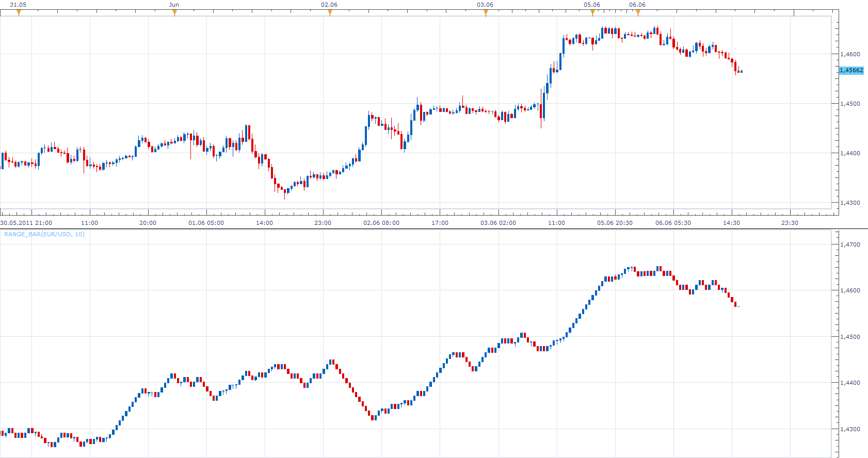Click the 03.06 02:00 time label
This screenshot has height=458, width=868.
[x=499, y=223]
